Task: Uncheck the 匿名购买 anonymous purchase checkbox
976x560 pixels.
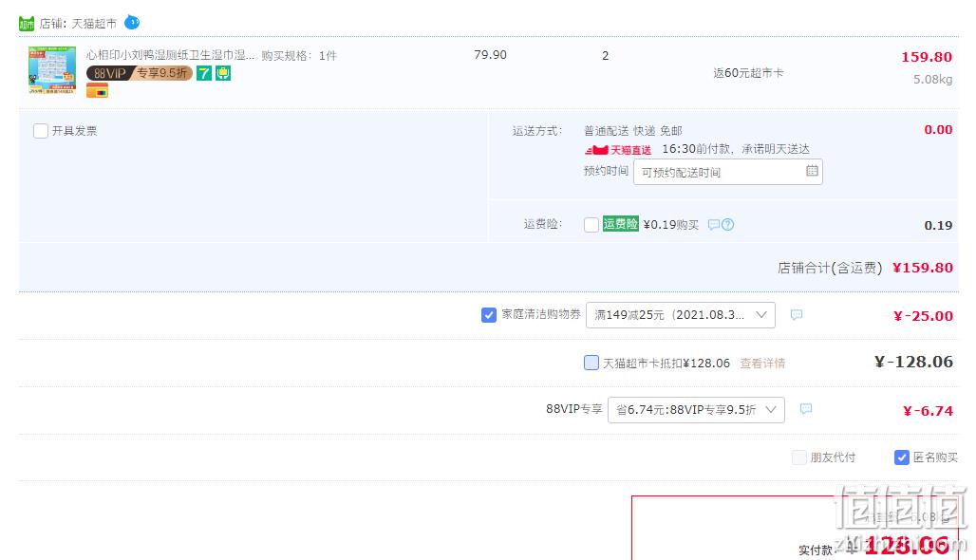Action: point(901,457)
